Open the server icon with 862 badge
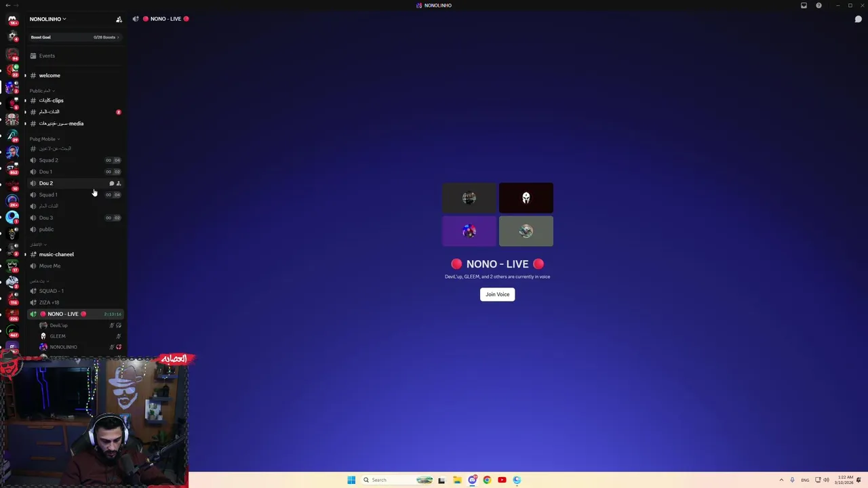This screenshot has width=868, height=488. (12, 167)
